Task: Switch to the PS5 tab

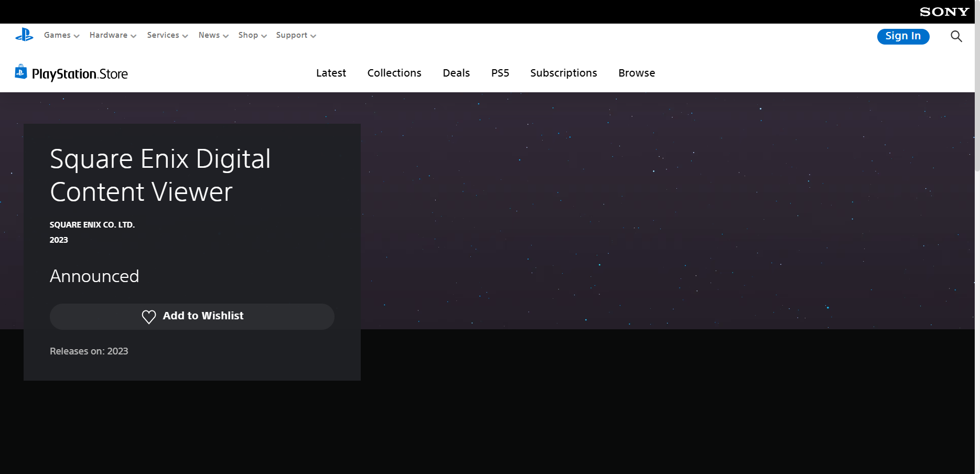Action: (x=500, y=73)
